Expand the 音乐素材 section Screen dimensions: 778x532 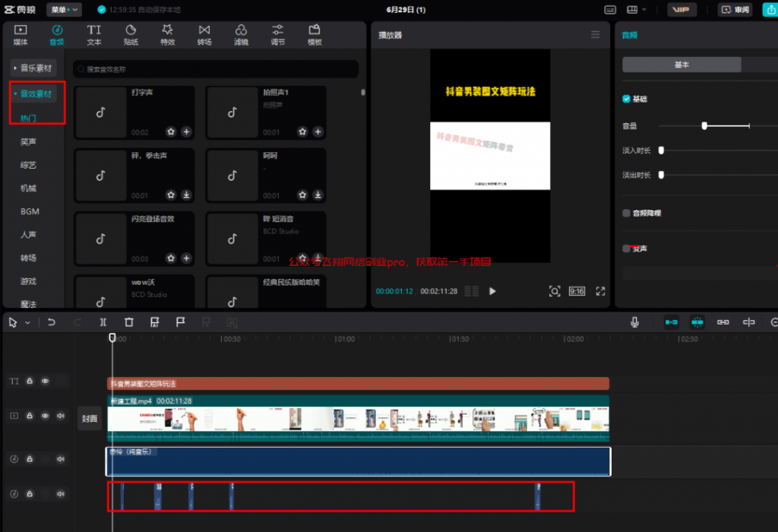(x=34, y=68)
